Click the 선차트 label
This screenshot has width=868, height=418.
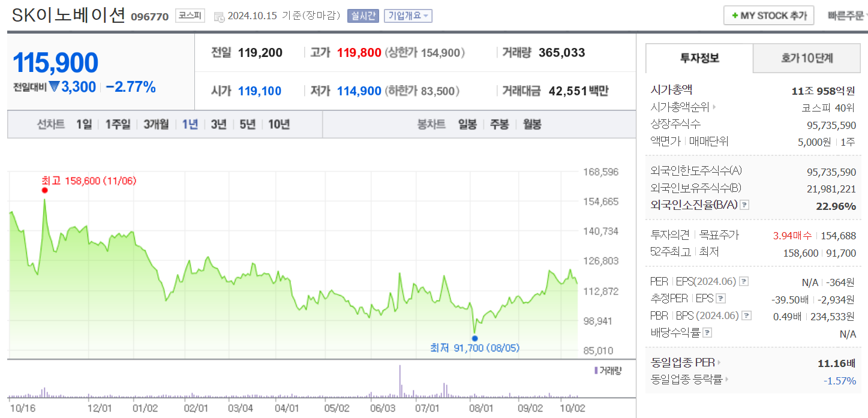point(51,125)
